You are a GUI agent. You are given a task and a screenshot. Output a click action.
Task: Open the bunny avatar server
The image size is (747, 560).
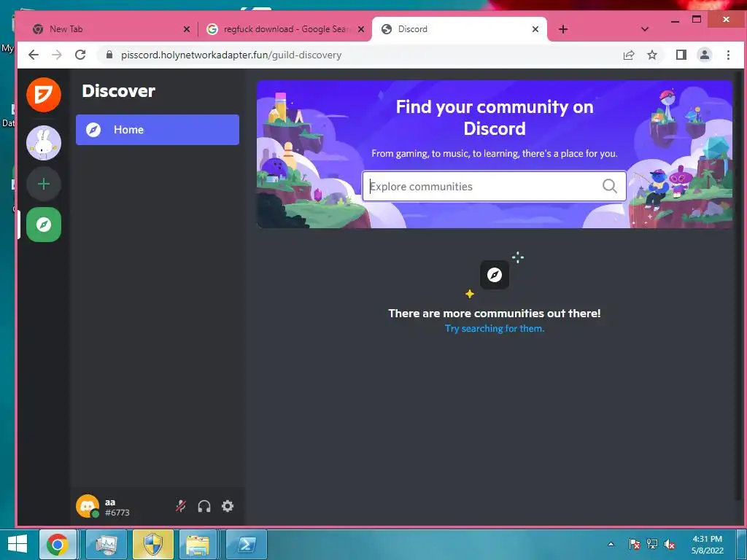click(x=43, y=143)
